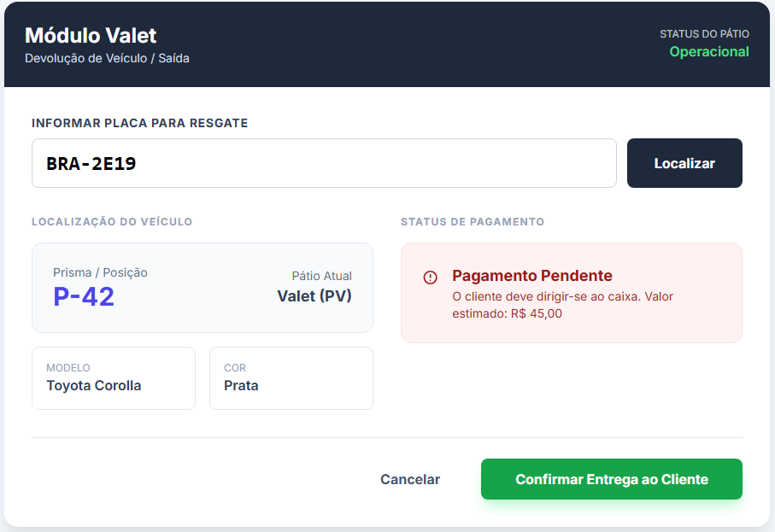Screen dimensions: 775x532
Task: Click the license plate input field
Action: (x=324, y=163)
